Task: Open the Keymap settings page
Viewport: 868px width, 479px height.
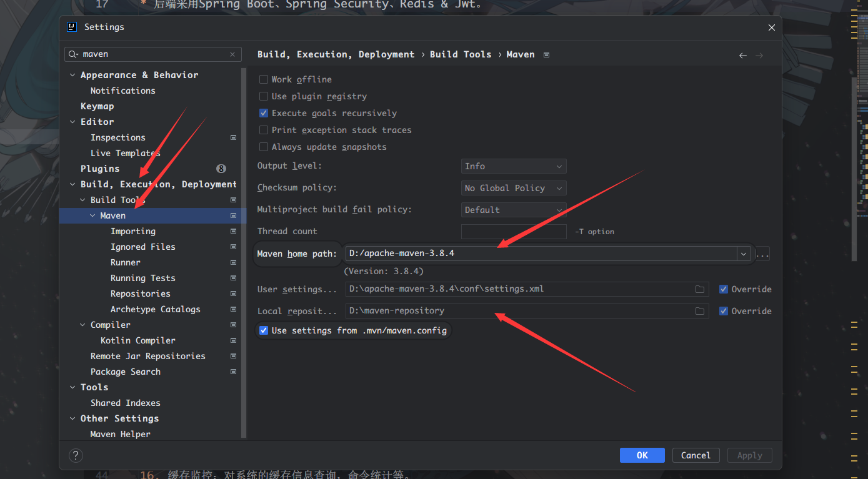Action: click(97, 106)
